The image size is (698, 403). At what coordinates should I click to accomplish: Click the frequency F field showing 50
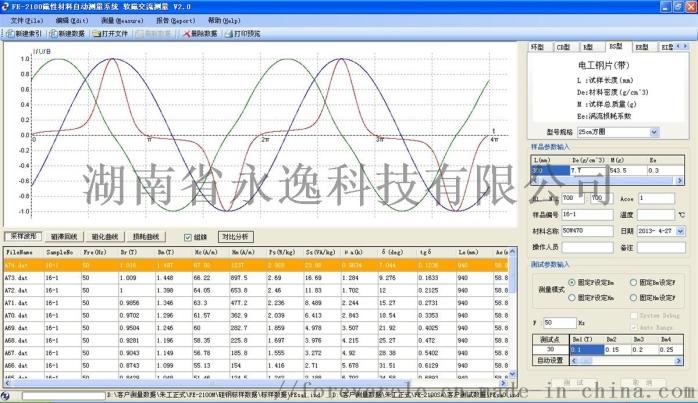click(560, 322)
